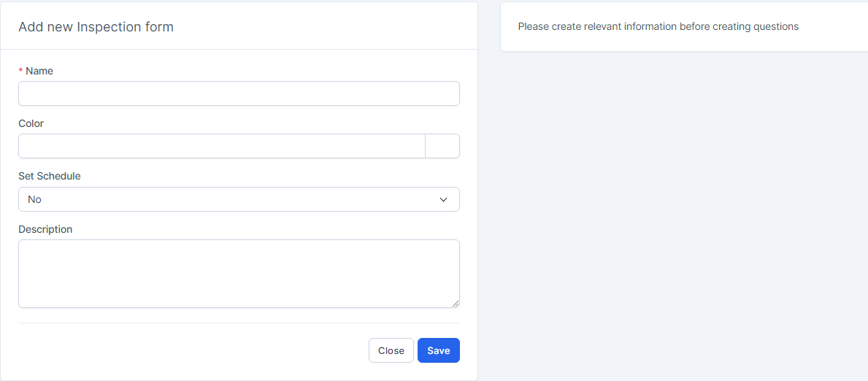The width and height of the screenshot is (868, 381).
Task: Click the word 'questions' in the info message
Action: click(776, 26)
